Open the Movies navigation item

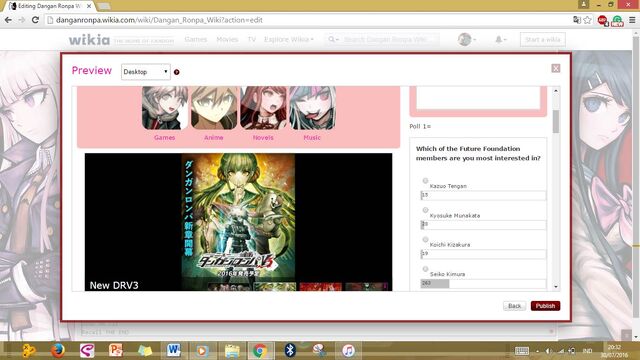[227, 40]
